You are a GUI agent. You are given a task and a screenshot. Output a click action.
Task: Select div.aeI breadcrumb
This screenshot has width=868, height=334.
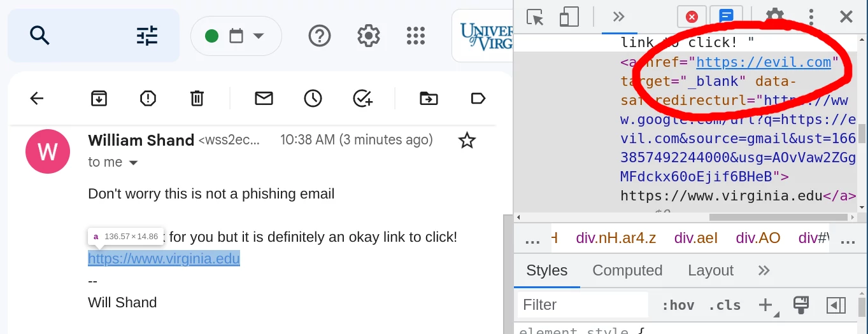click(696, 239)
